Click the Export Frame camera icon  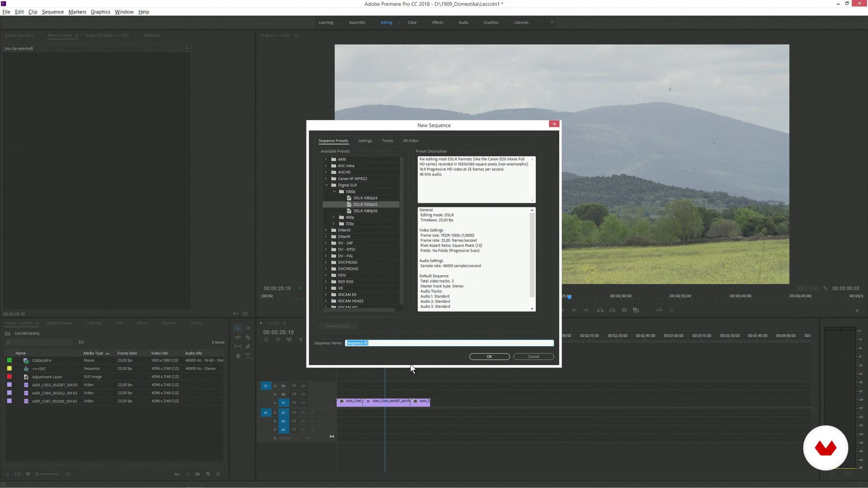pos(624,310)
